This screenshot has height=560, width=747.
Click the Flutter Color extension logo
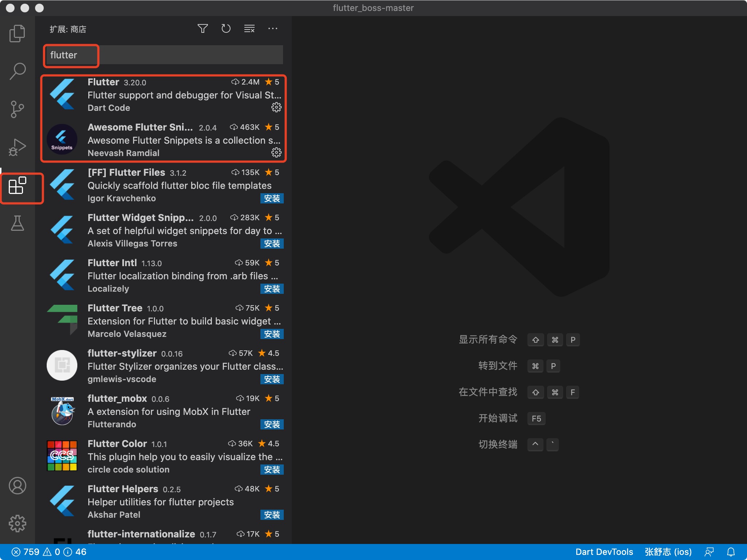point(62,456)
